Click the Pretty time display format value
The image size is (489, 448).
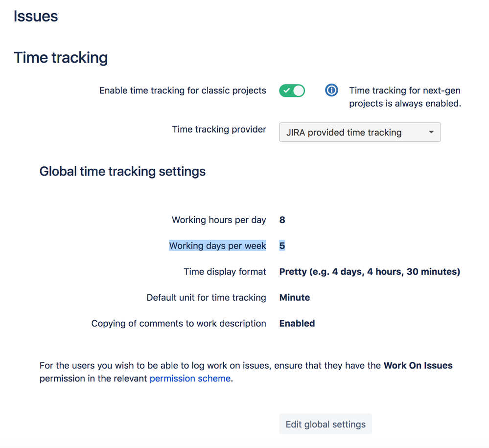(369, 271)
